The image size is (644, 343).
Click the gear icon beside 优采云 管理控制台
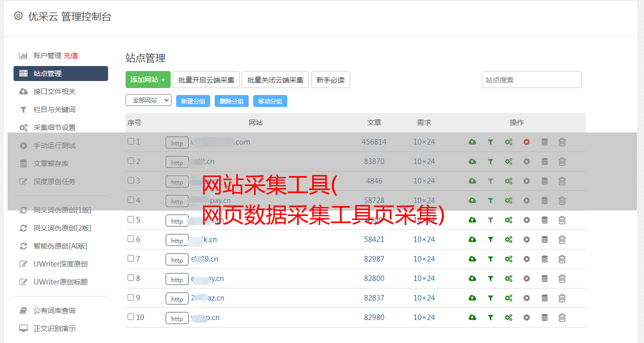click(18, 16)
